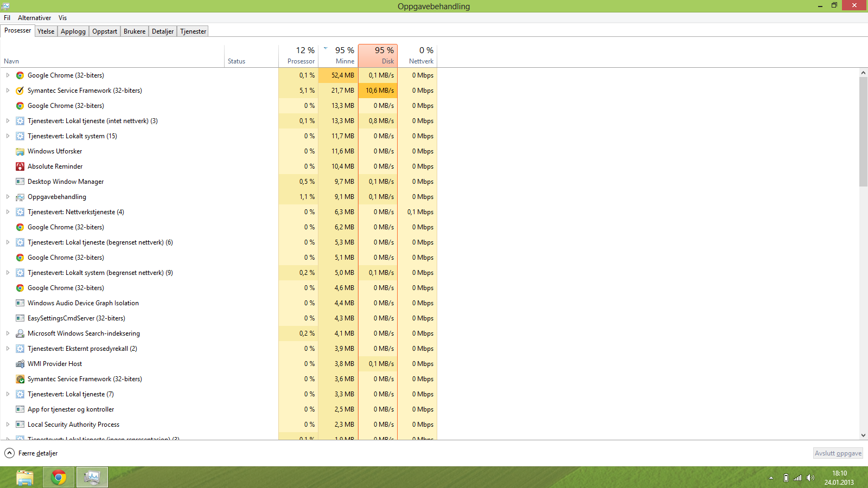868x488 pixels.
Task: Click the gear icon of Tjenestevert: Eksternt prosedyrekall (2)
Action: [x=20, y=349]
